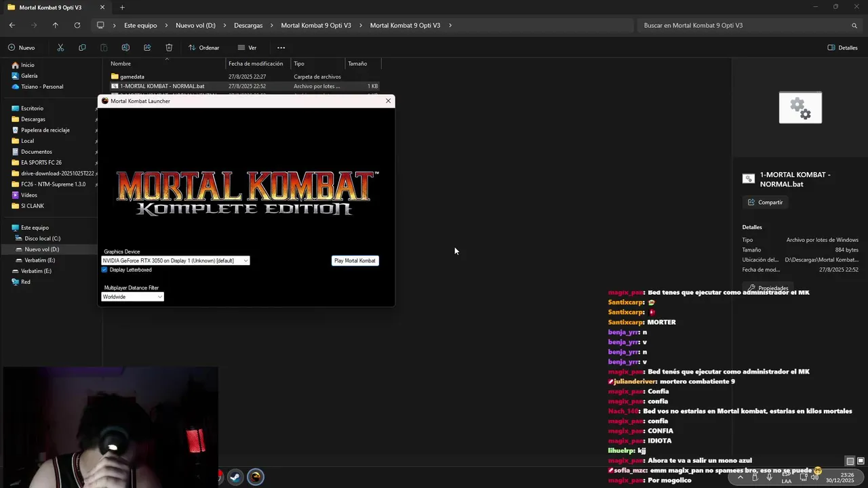Open the Multiplayer Distance Filter dropdown
Viewport: 868px width, 488px height.
click(132, 297)
